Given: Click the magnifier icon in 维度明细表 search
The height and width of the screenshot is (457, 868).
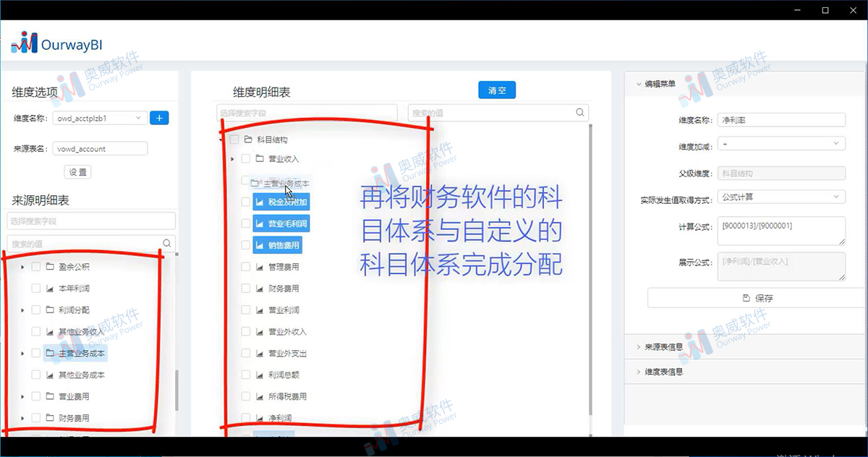Looking at the screenshot, I should [x=579, y=113].
